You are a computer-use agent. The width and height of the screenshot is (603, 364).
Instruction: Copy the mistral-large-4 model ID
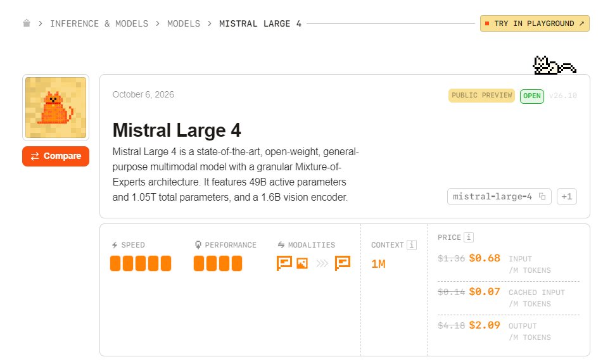coord(499,197)
